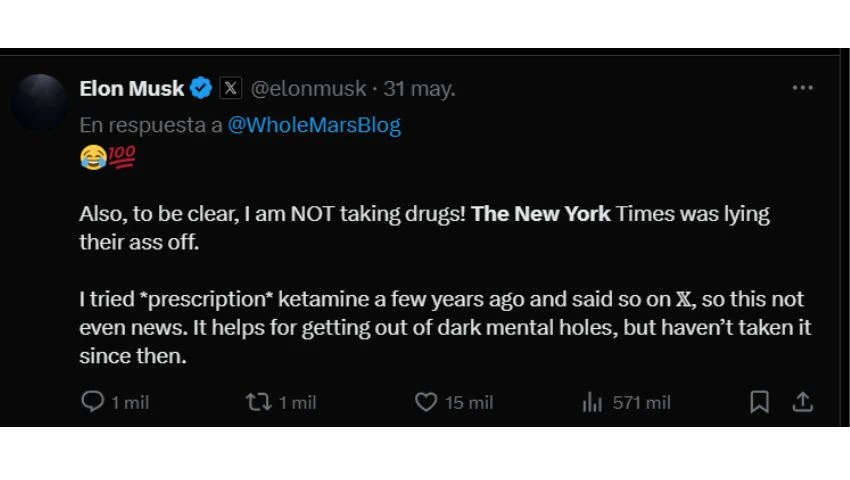Open the @WholeMarsBlog mention link
Screen dimensions: 850x480
[x=314, y=125]
